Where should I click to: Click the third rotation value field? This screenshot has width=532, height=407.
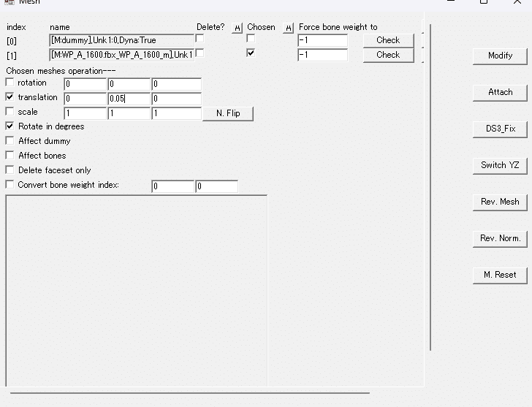click(177, 84)
